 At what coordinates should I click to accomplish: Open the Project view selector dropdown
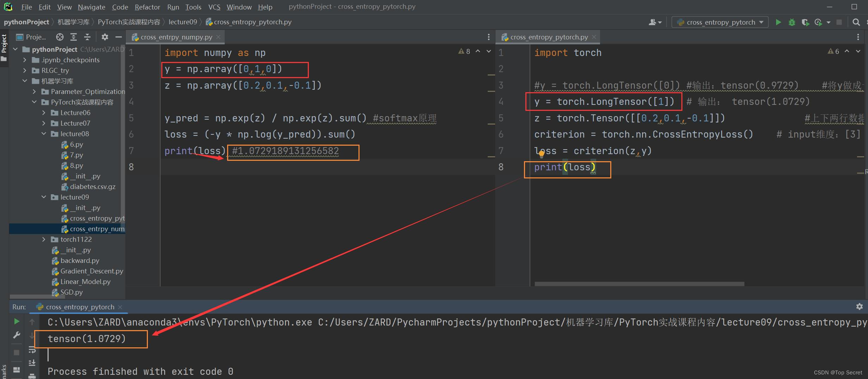tap(32, 37)
